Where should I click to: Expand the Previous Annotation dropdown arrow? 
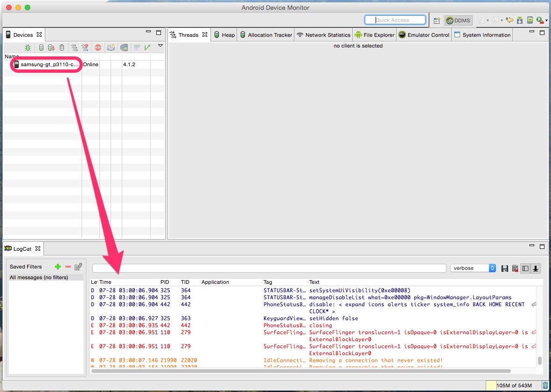[x=502, y=21]
